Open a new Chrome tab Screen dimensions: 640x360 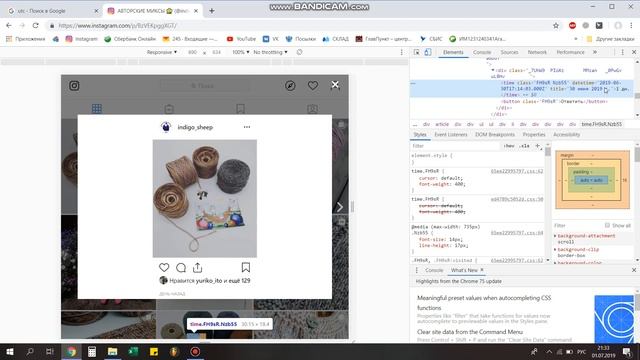point(211,11)
